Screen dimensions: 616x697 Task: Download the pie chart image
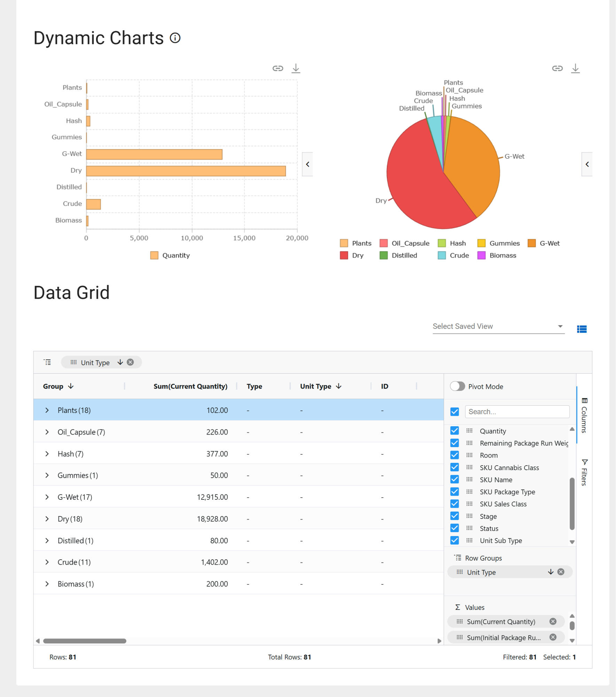pos(575,68)
